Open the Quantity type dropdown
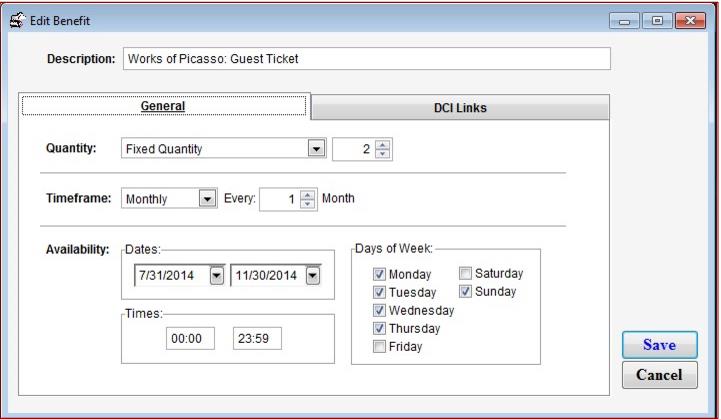This screenshot has width=721, height=419. tap(316, 149)
